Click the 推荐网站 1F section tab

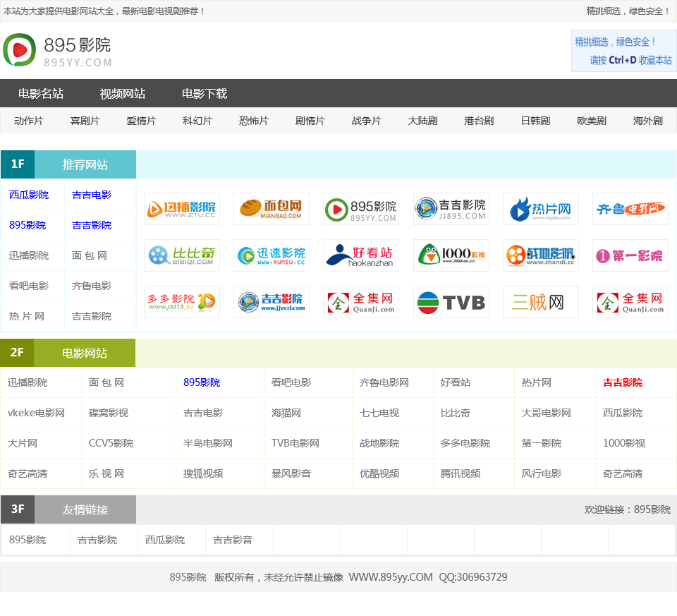click(85, 164)
